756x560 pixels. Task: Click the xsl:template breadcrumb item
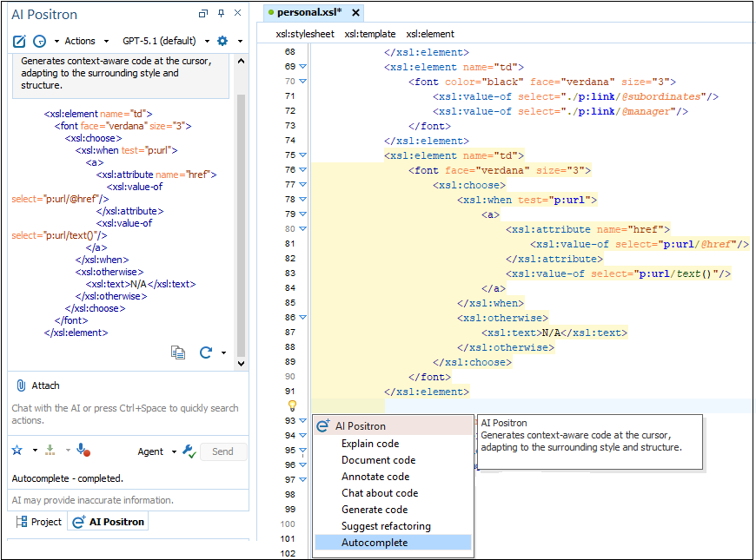click(x=369, y=34)
